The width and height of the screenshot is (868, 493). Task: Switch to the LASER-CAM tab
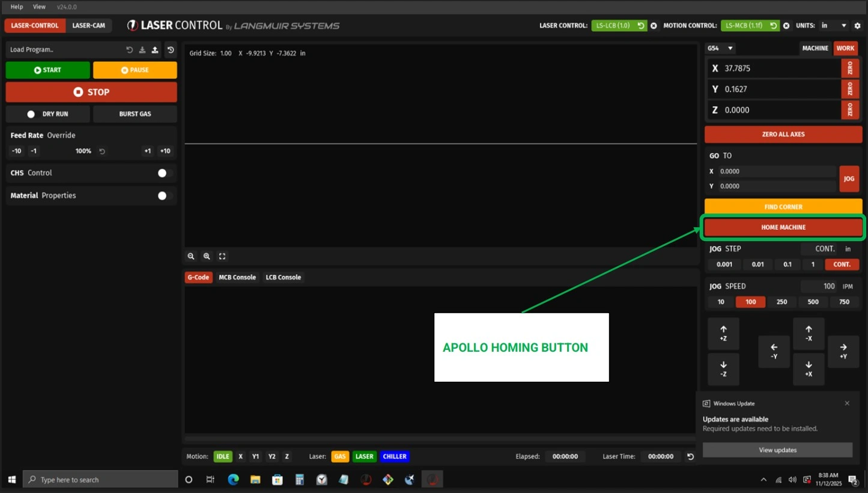(x=88, y=26)
